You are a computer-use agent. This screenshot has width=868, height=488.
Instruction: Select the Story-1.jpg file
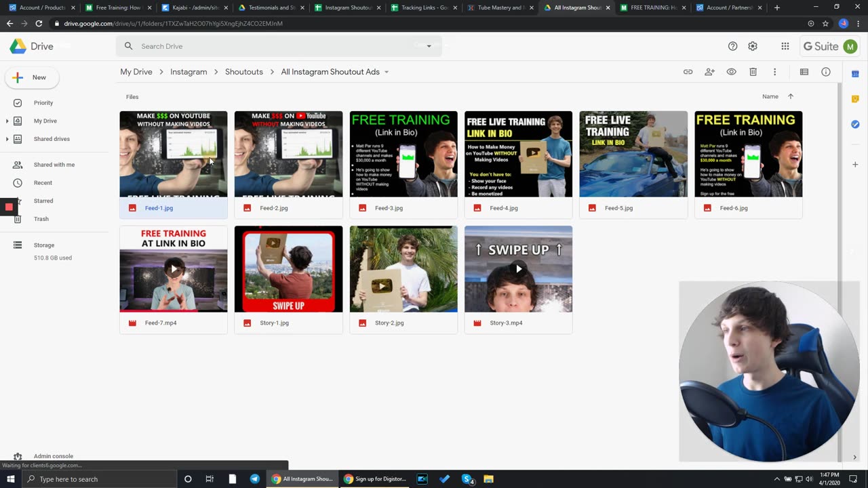288,279
